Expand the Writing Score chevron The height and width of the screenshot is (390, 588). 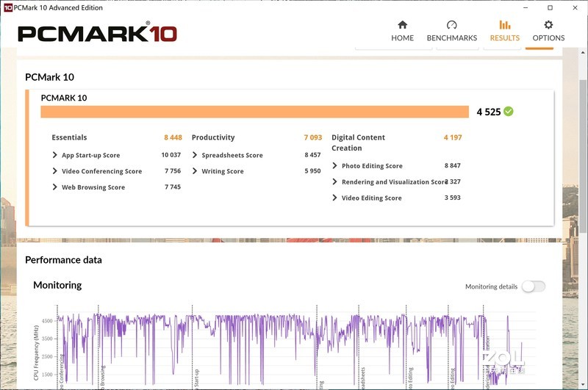(195, 171)
